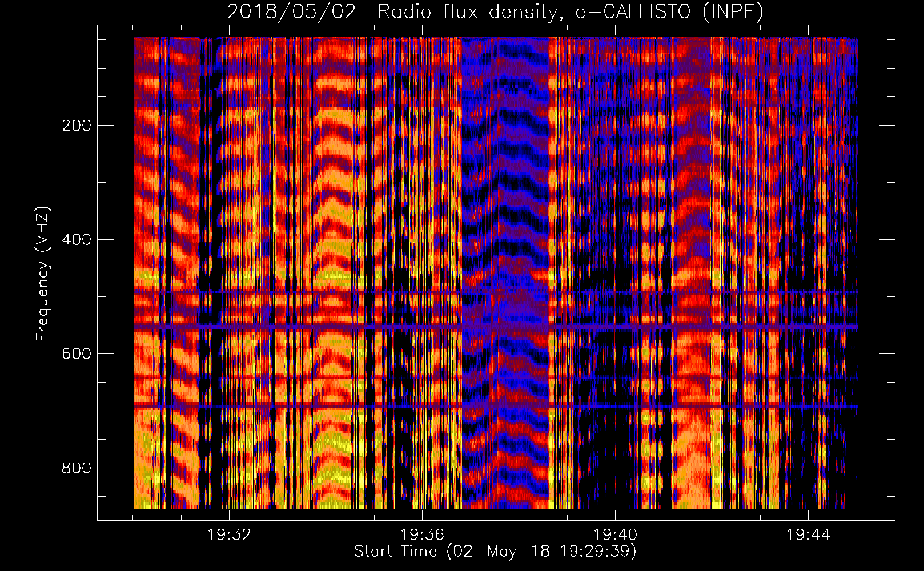
Task: Click the "Frequency (MHZ)" axis label
Action: pyautogui.click(x=43, y=274)
